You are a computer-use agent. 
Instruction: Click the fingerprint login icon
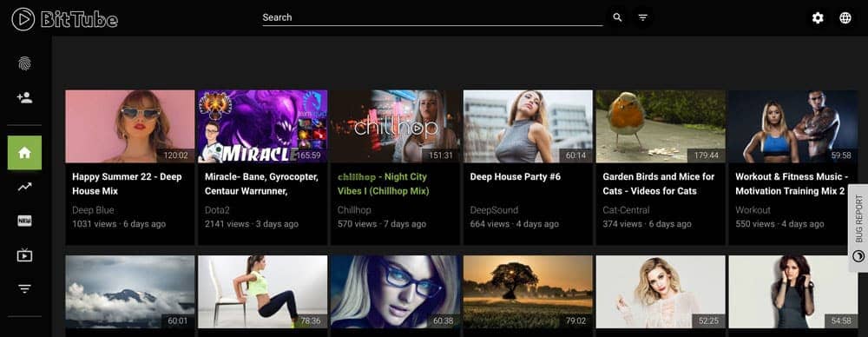[24, 63]
